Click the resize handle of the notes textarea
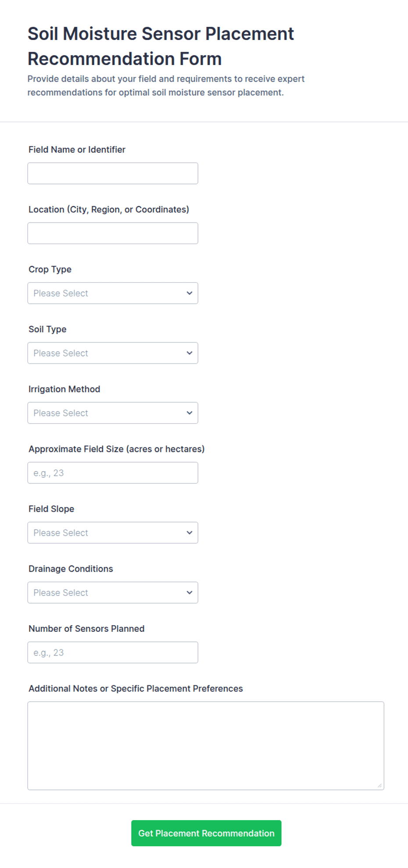The height and width of the screenshot is (868, 408). (380, 785)
